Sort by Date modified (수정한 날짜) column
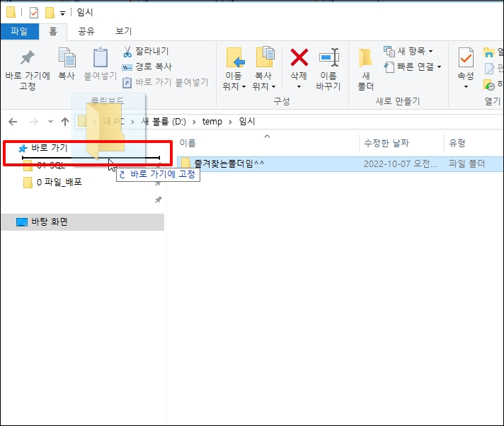504x426 pixels. click(x=386, y=143)
